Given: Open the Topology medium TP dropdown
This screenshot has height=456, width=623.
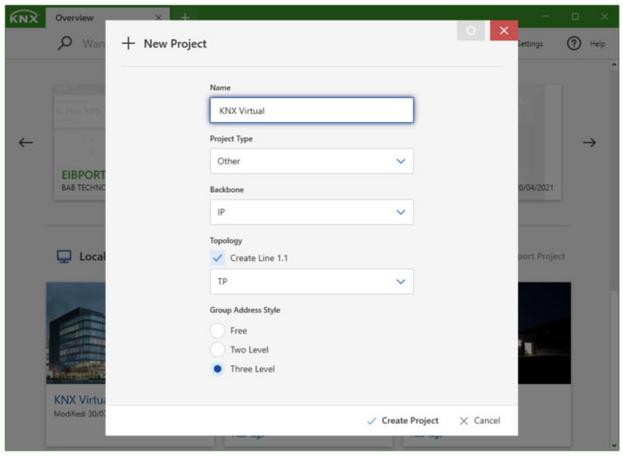Looking at the screenshot, I should pyautogui.click(x=311, y=282).
